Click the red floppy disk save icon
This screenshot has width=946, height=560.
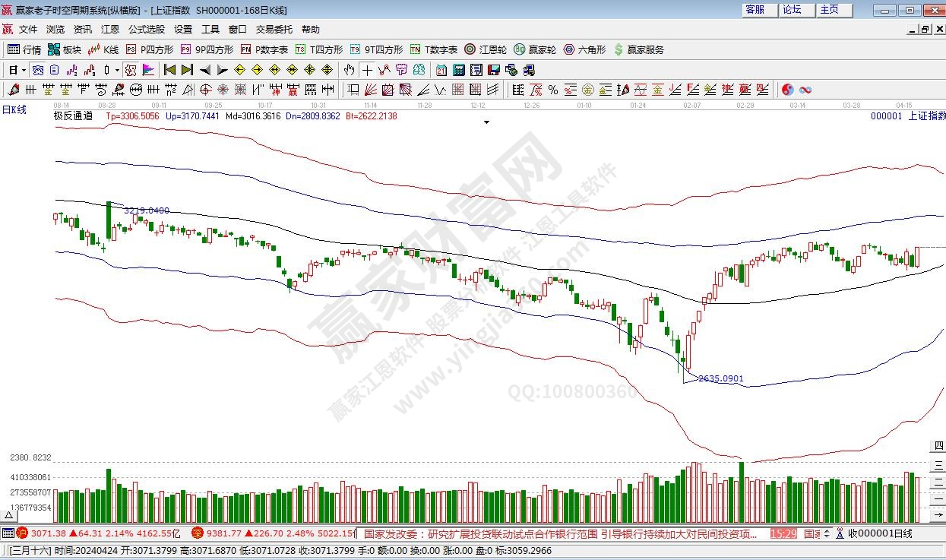pos(494,70)
